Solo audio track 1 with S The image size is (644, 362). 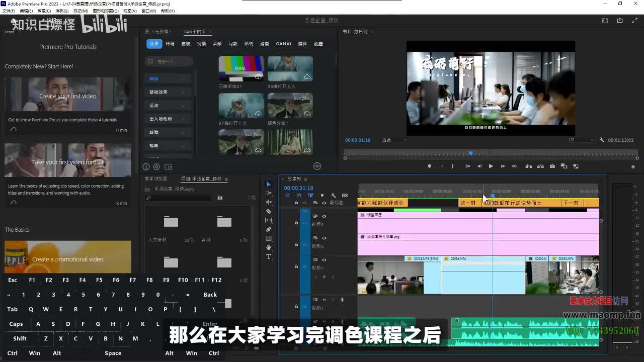coord(333,300)
